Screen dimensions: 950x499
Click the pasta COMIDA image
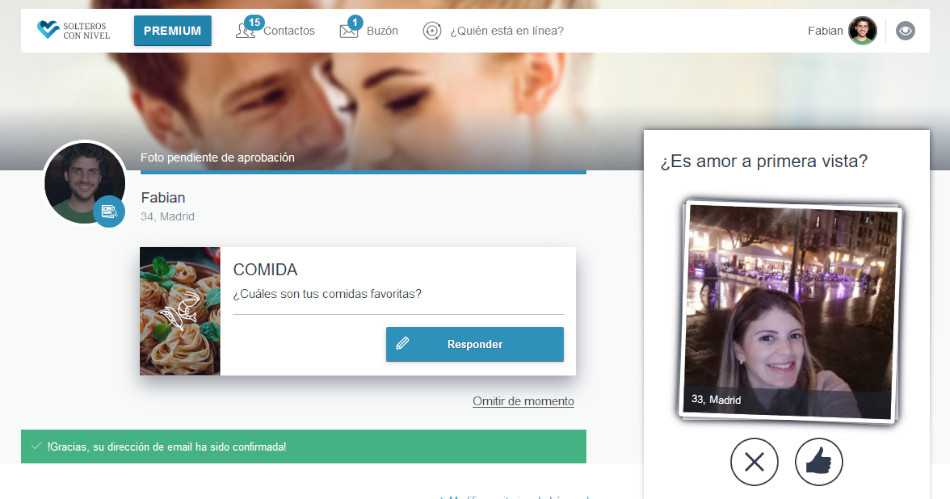click(x=180, y=311)
